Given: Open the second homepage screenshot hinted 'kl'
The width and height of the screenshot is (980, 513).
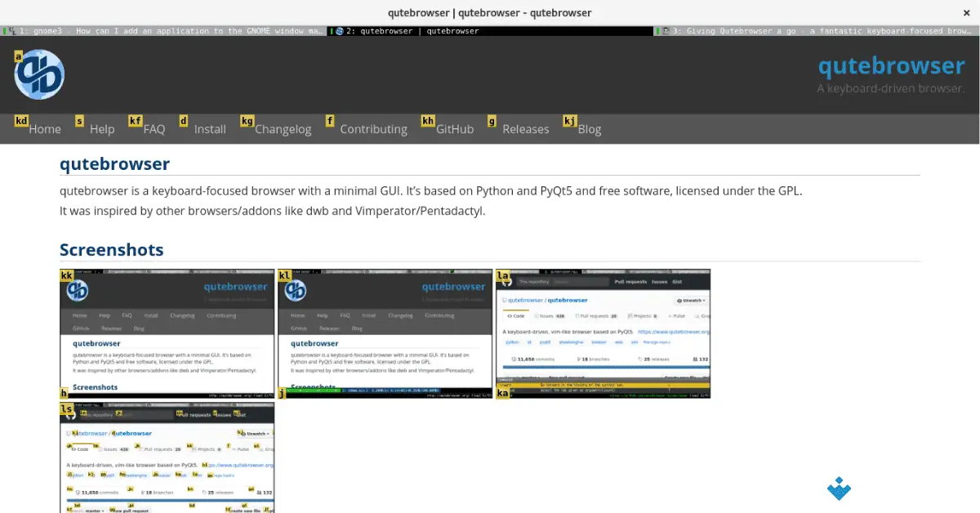Looking at the screenshot, I should click(x=385, y=332).
